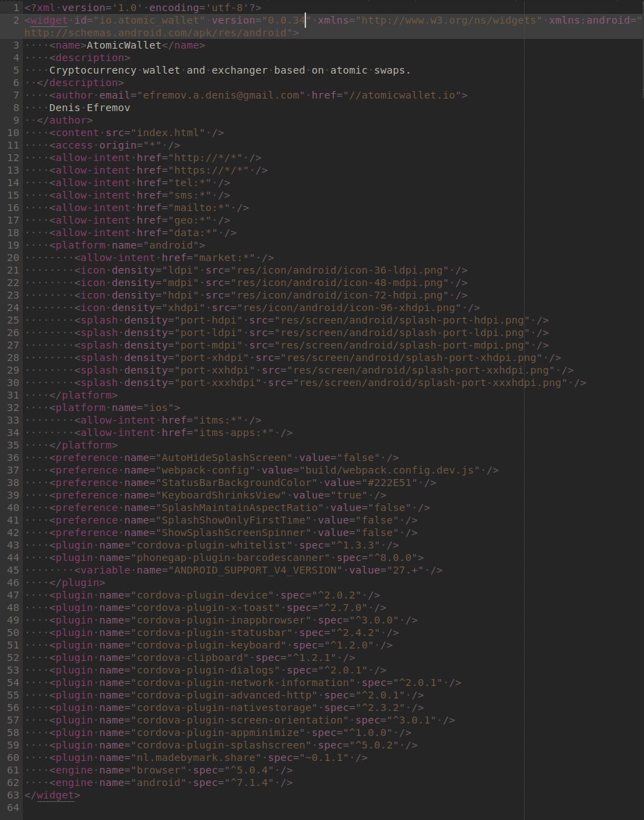Image resolution: width=644 pixels, height=820 pixels.
Task: Click the URL "http://www.w3.org/ns/widgets"
Action: pos(449,20)
